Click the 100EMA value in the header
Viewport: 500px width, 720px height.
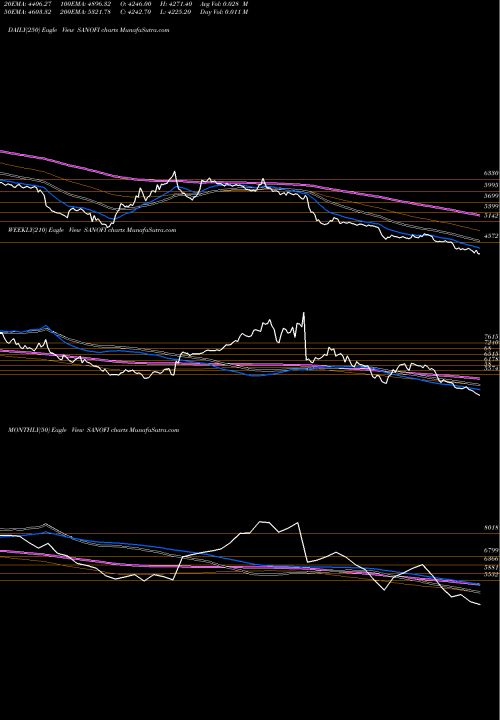(85, 4)
